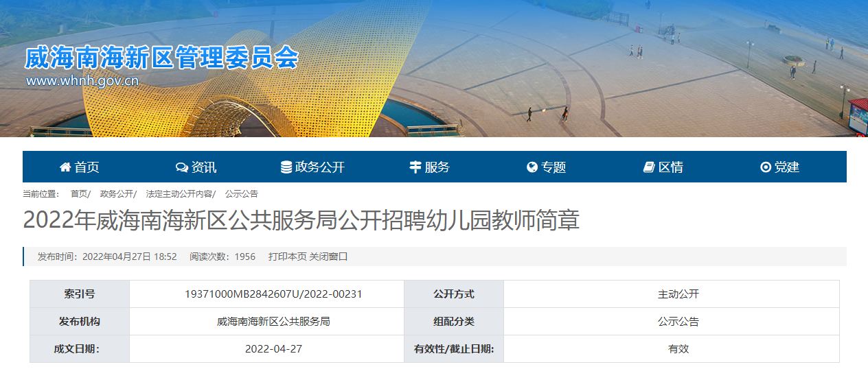The image size is (868, 369).
Task: Click the article title 2022年威海南海新区公共服务局公开招聘幼儿园教师简章
Action: 301,220
